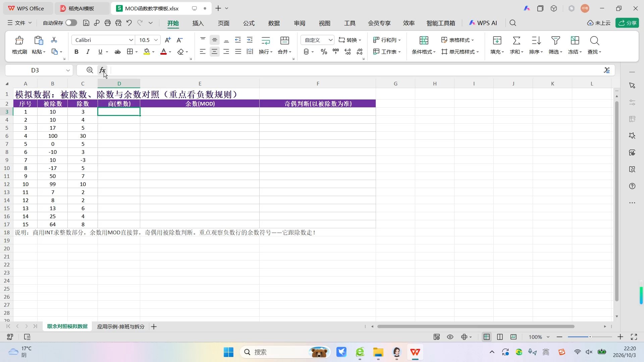644x362 pixels.
Task: Click the fill color bucket swatch
Action: 147,52
